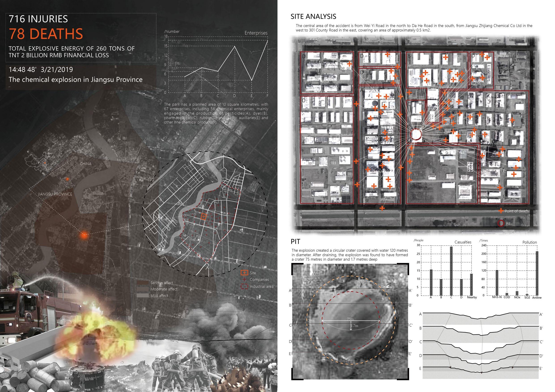This screenshot has width=555, height=392.
Task: Click the '/People' axis label
Action: [419, 240]
